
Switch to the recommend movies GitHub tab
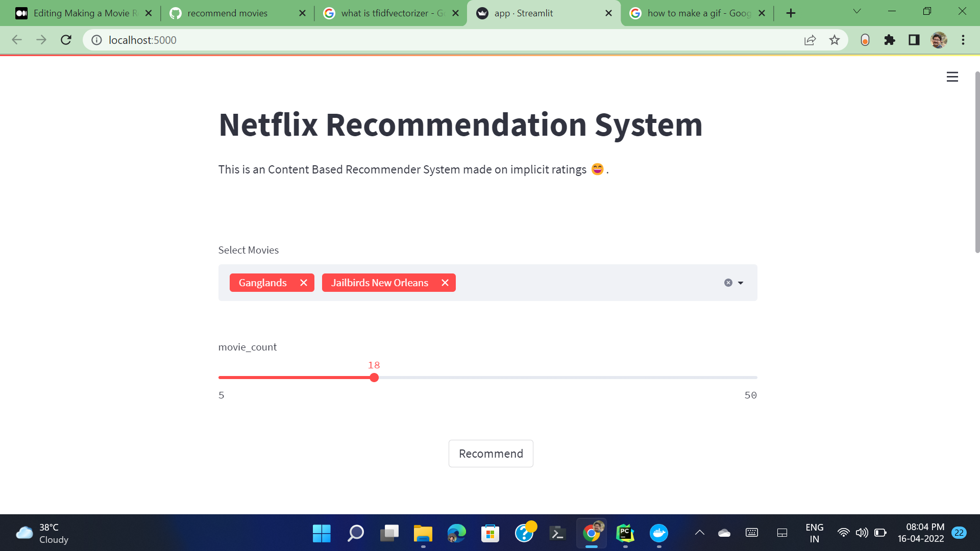tap(227, 13)
